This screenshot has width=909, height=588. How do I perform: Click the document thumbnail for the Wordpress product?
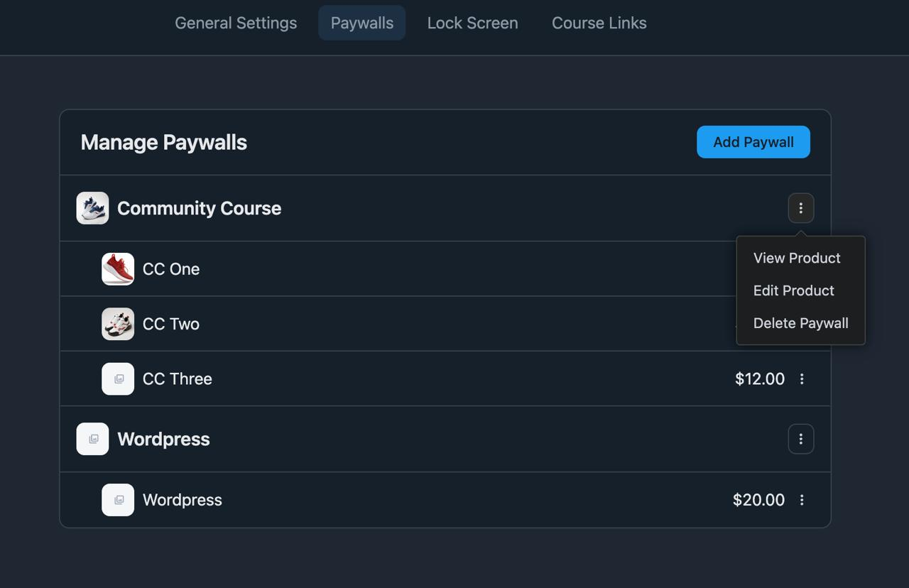click(118, 500)
